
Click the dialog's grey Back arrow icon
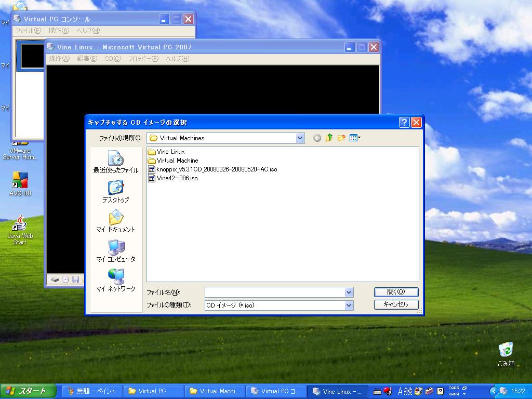click(317, 138)
